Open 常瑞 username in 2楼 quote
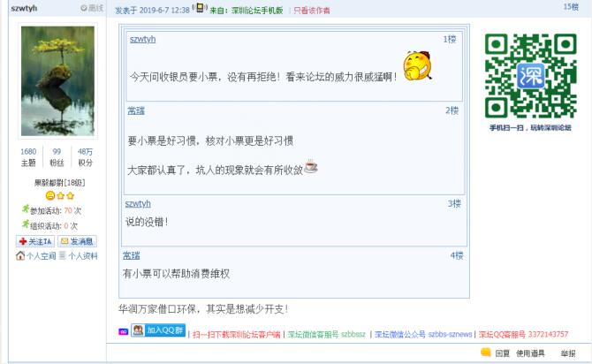Image resolution: width=592 pixels, height=364 pixels. pyautogui.click(x=136, y=110)
